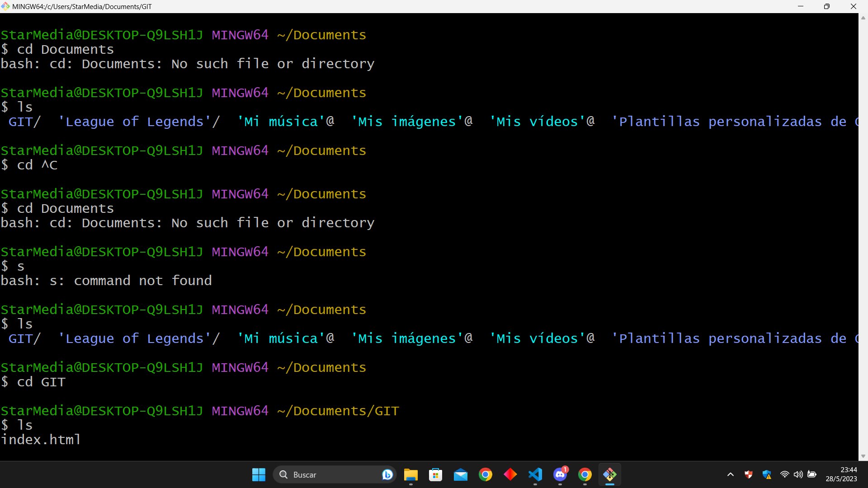868x488 pixels.
Task: Restore down the MINGW64 terminal window
Action: pos(826,6)
